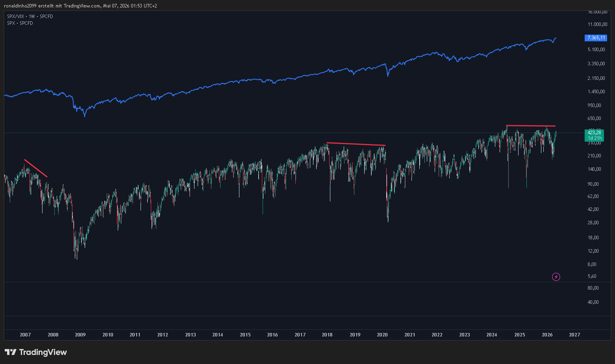The width and height of the screenshot is (615, 364).
Task: Click the 2018 label on time axis
Action: (x=327, y=335)
